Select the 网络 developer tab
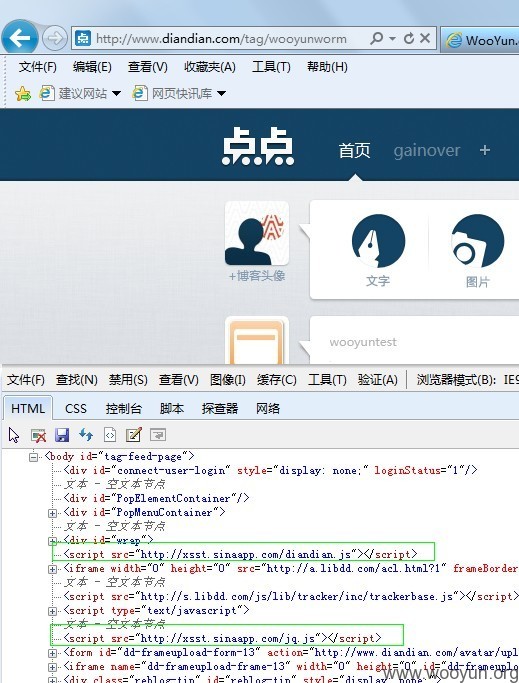 (268, 409)
